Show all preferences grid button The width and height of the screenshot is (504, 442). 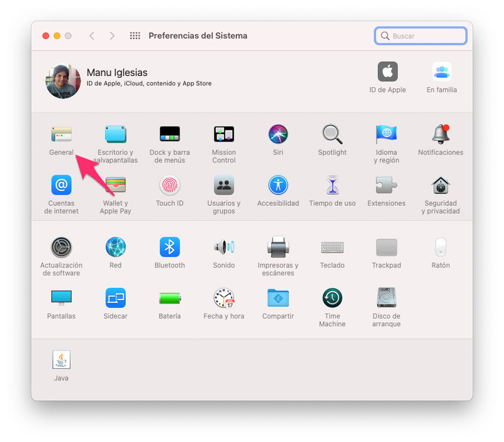[x=135, y=36]
